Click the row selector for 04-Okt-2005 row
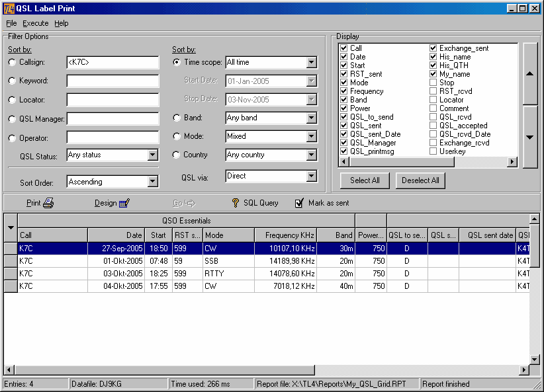 pyautogui.click(x=11, y=286)
